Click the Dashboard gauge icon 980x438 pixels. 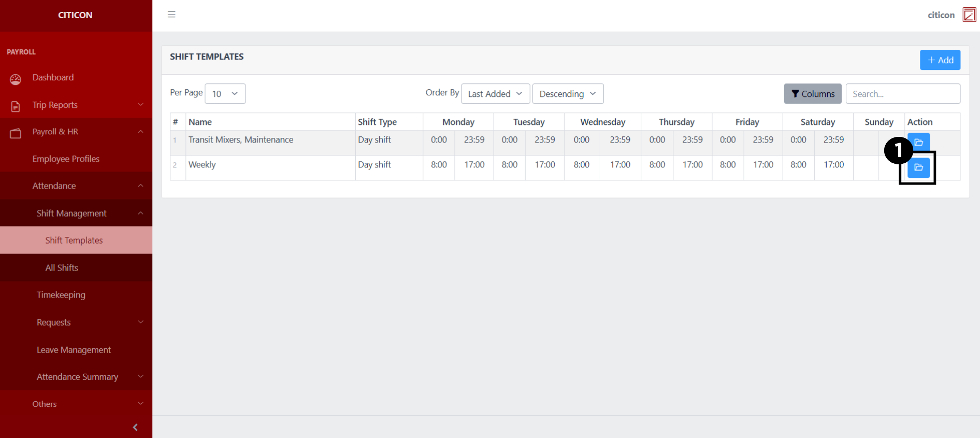(16, 79)
